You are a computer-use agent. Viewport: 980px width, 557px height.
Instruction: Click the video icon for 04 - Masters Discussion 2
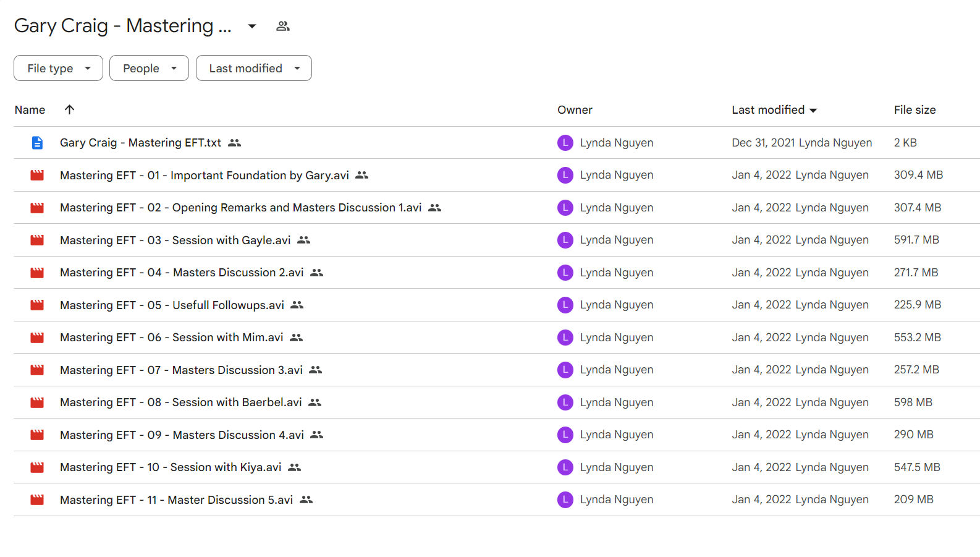pyautogui.click(x=37, y=273)
